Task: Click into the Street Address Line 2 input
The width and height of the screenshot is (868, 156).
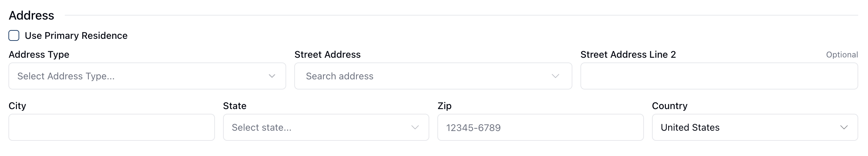Action: pos(719,76)
